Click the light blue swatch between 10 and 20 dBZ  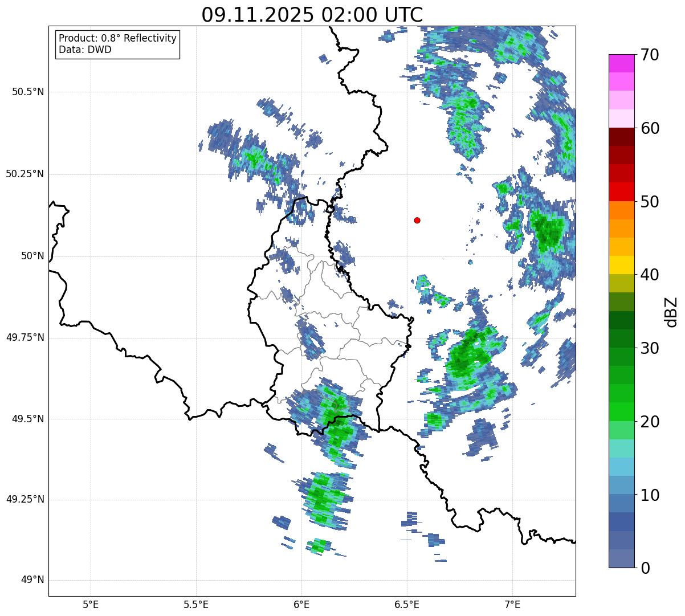622,467
